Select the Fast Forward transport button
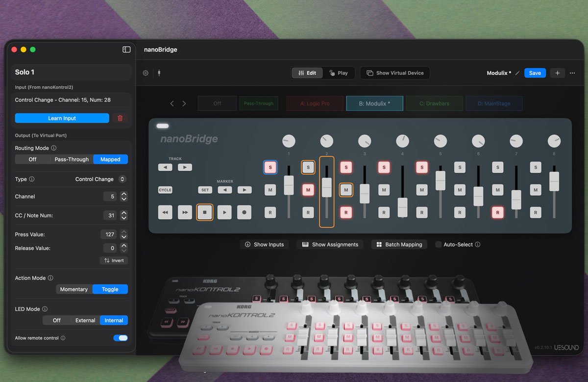Viewport: 588px width, 382px height. (185, 212)
